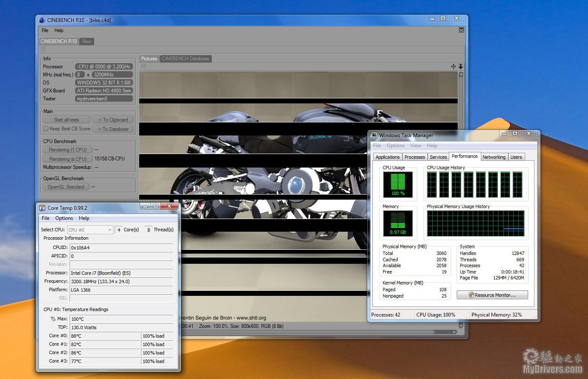
Task: Click OpenGL Standard button
Action: pos(66,187)
